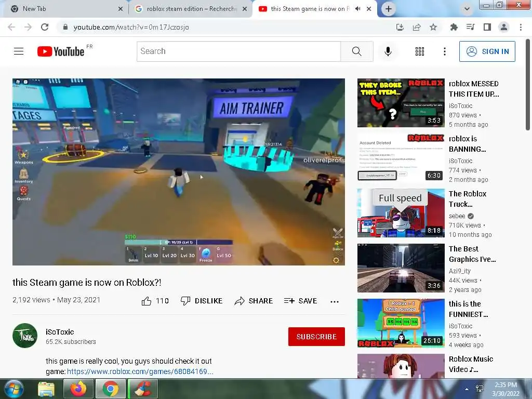Screen dimensions: 532x399
Task: Click the Sign In button
Action: pos(487,51)
